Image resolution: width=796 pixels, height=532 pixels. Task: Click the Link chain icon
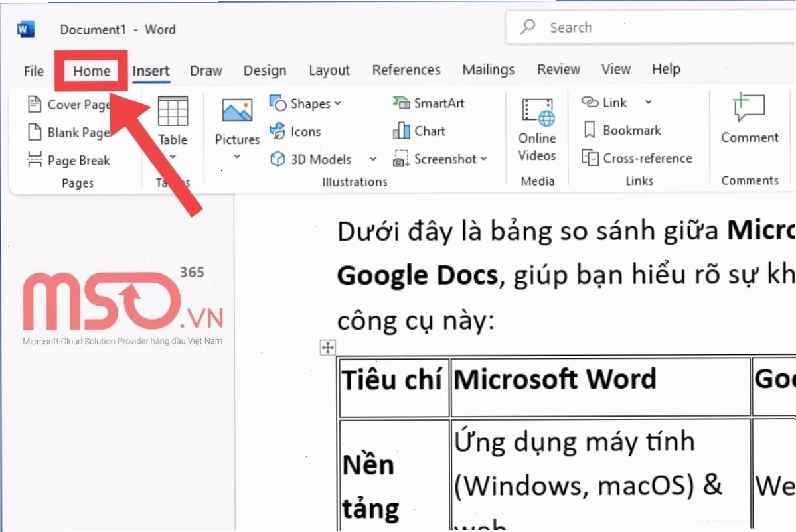point(590,102)
